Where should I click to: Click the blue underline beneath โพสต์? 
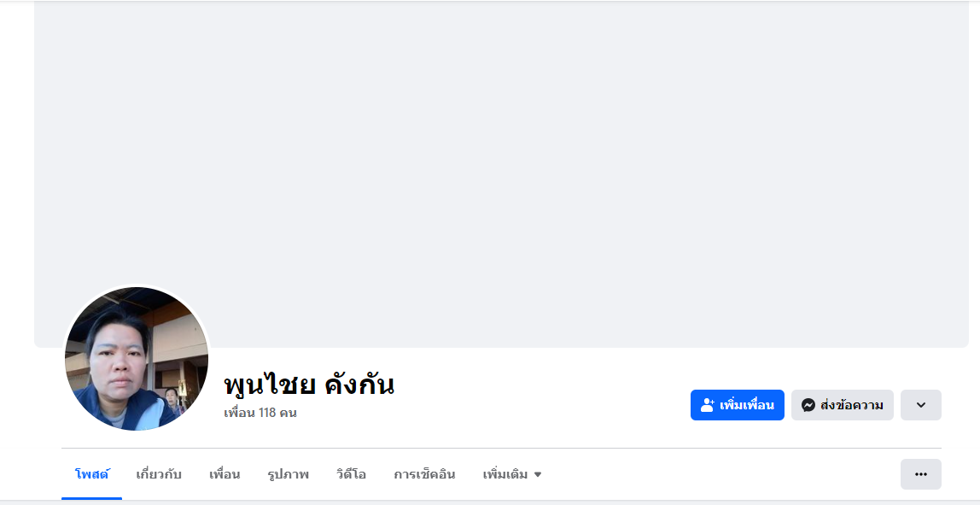click(x=91, y=497)
